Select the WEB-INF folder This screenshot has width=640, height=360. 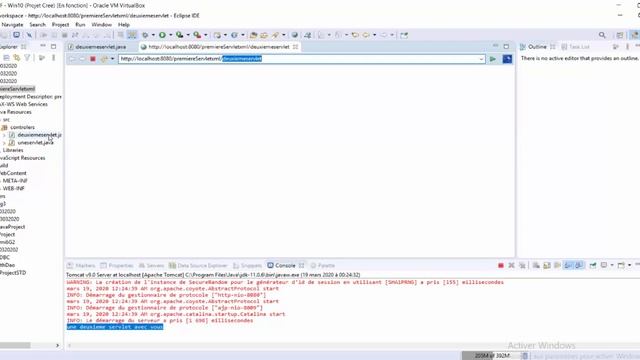click(x=13, y=189)
